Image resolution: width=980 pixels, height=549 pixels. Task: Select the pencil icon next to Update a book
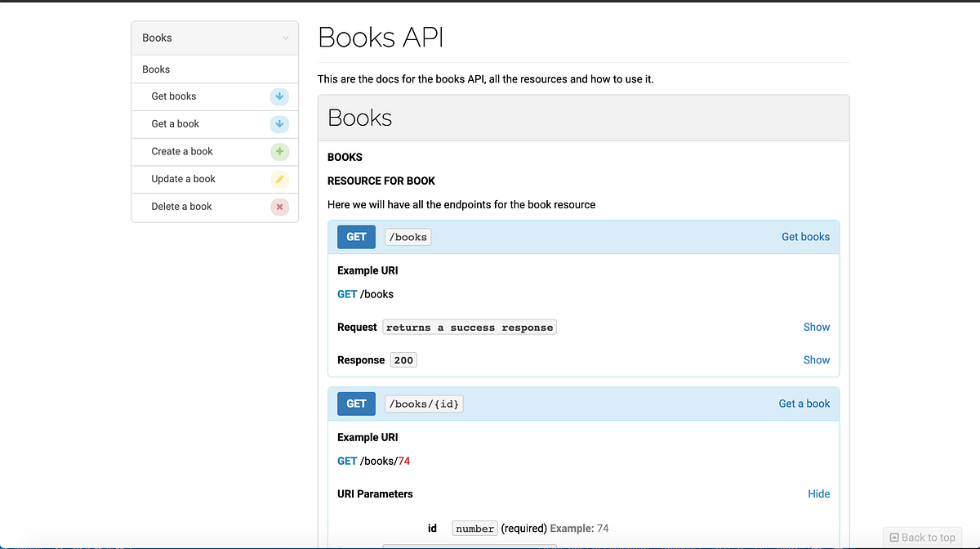click(x=279, y=179)
